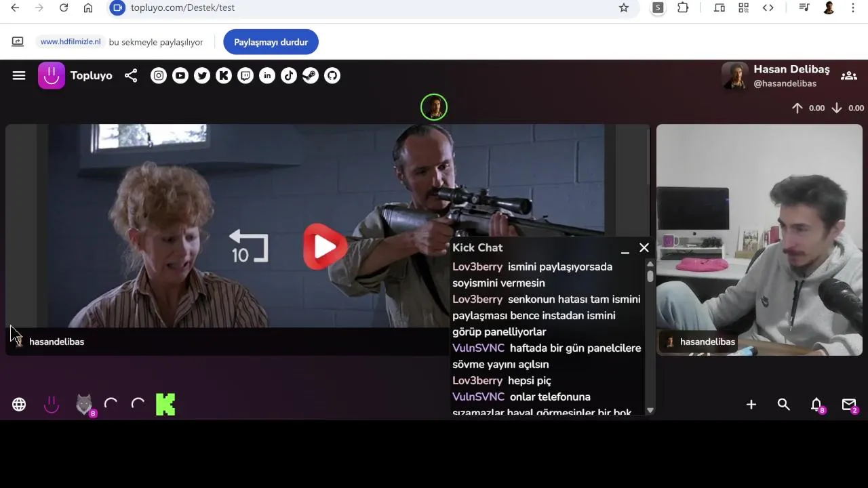The image size is (868, 488).
Task: Click hasandelibas label under shared video
Action: (x=56, y=342)
